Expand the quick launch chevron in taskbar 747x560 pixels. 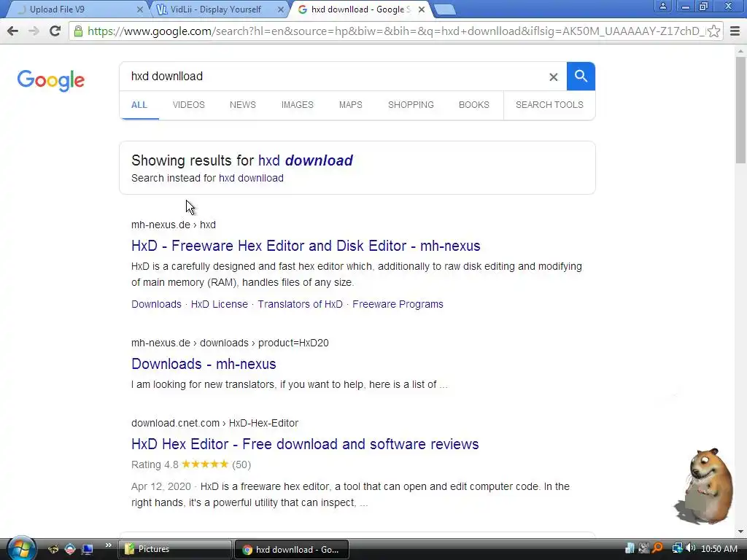(x=108, y=545)
